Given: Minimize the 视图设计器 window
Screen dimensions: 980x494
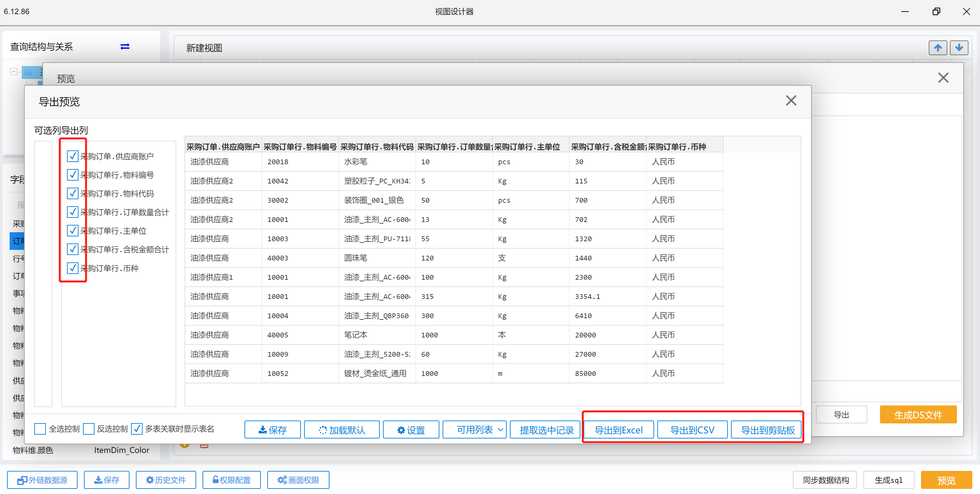Looking at the screenshot, I should point(905,12).
